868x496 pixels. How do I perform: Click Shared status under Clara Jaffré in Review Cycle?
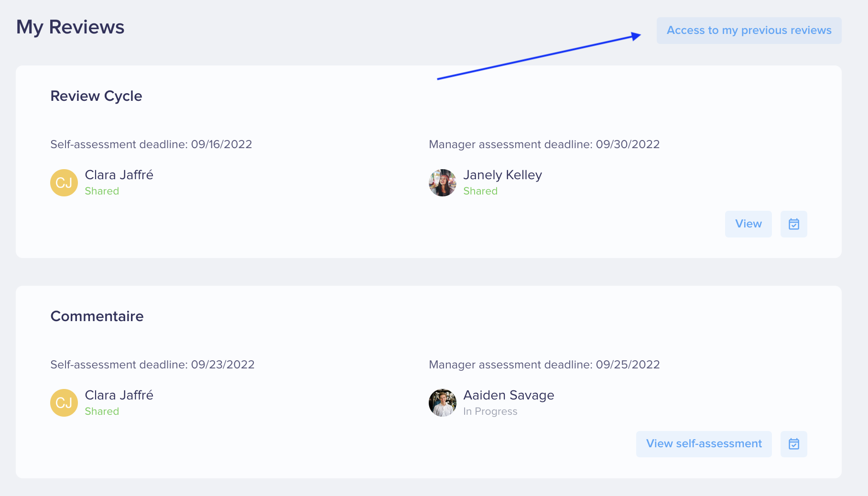102,191
